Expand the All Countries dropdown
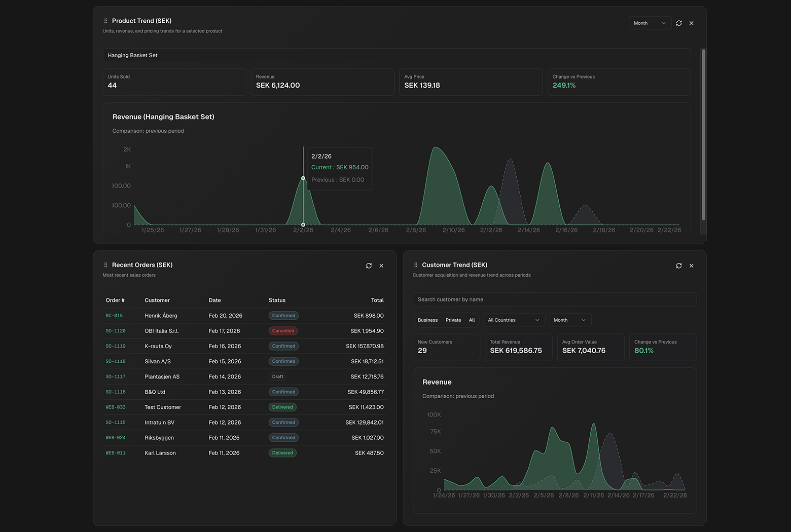The width and height of the screenshot is (791, 532). click(513, 320)
